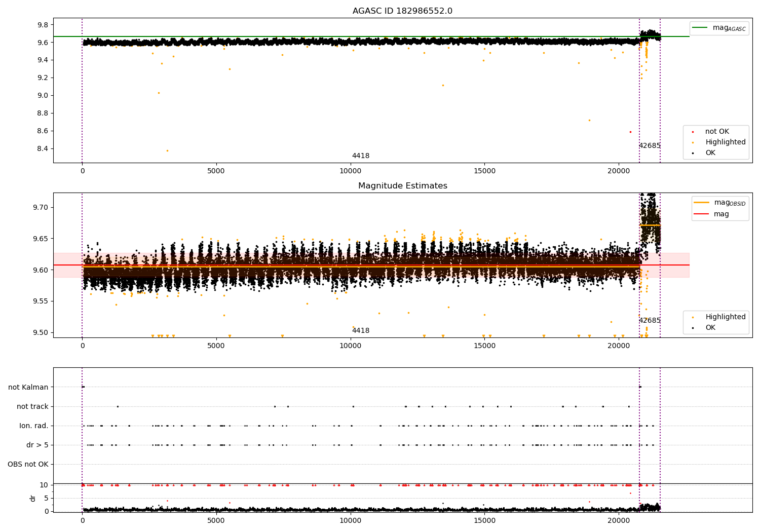Click the 15000 x-axis tick in bottom plot
This screenshot has height=532, width=760.
[x=484, y=520]
